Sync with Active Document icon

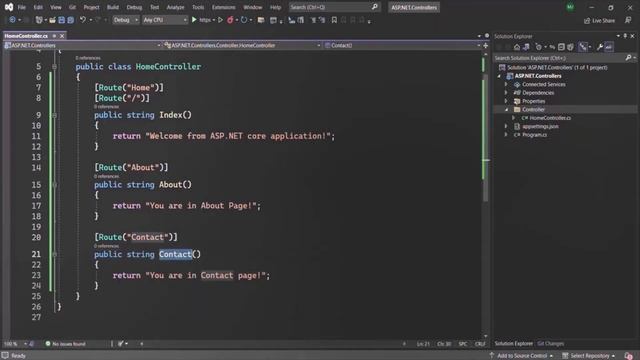pos(552,47)
